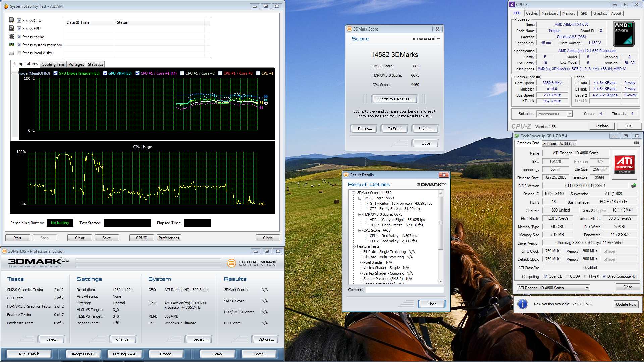Click the Comment input field in Result Details
The image size is (644, 362).
(404, 290)
